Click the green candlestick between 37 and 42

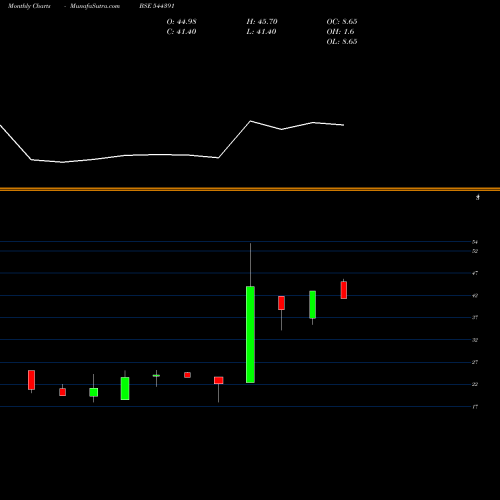[313, 305]
